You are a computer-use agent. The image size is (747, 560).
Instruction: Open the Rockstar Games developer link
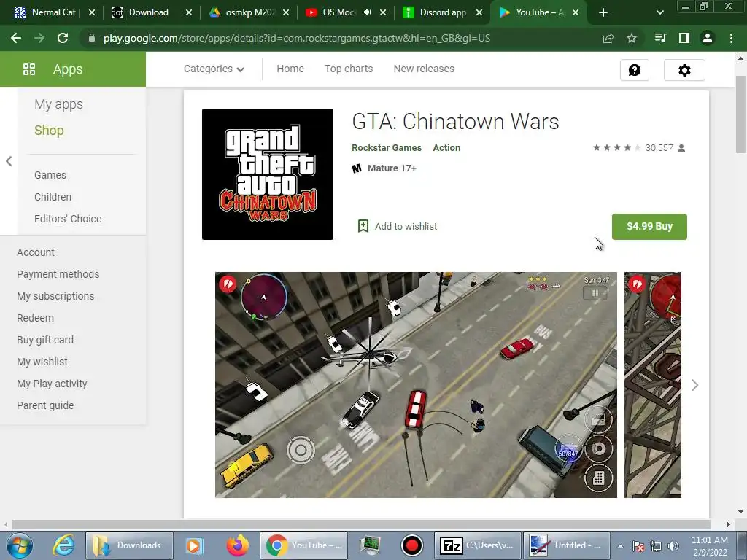387,148
